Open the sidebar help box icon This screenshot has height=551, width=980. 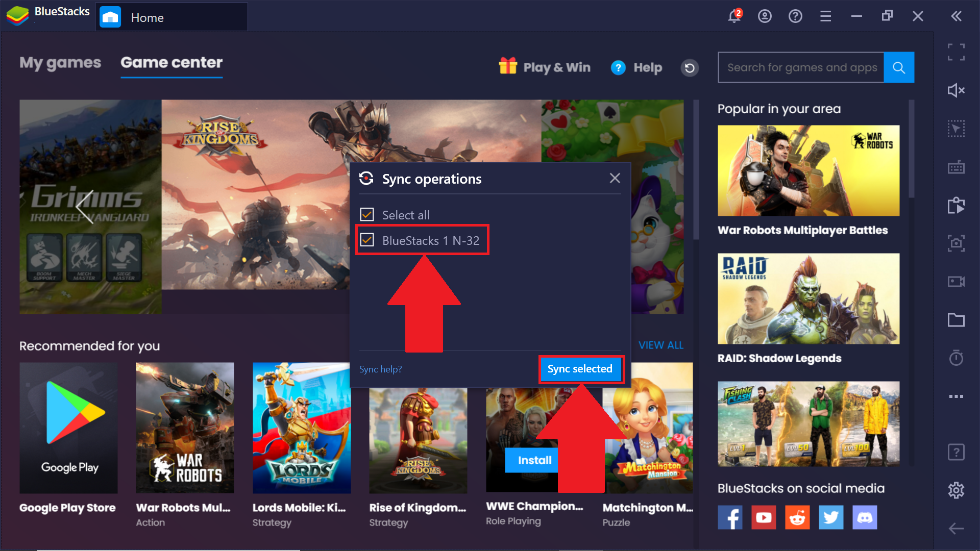click(956, 452)
